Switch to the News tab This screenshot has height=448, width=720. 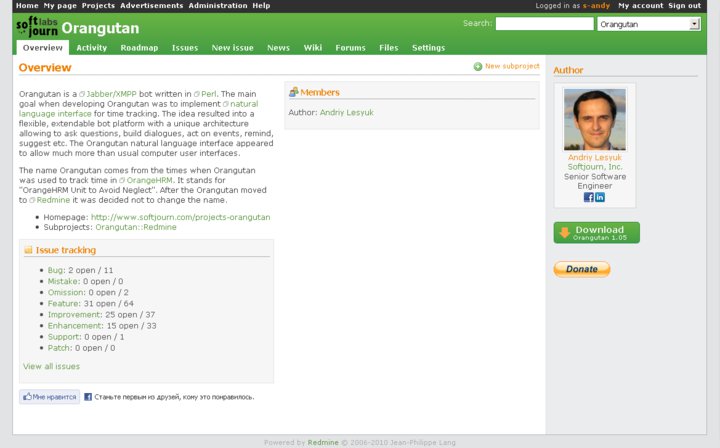278,48
